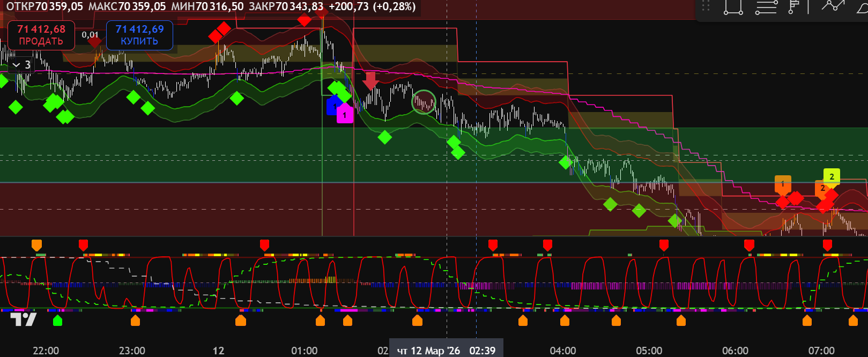This screenshot has width=868, height=357.
Task: Click the orange marker atop the oscillator panel
Action: (36, 245)
